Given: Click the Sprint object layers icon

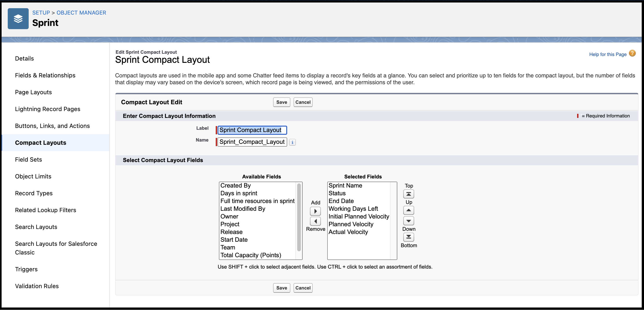Looking at the screenshot, I should coord(18,18).
